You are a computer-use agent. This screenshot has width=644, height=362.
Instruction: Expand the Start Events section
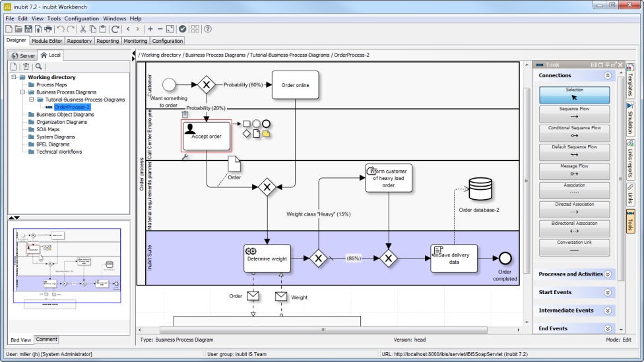(608, 292)
